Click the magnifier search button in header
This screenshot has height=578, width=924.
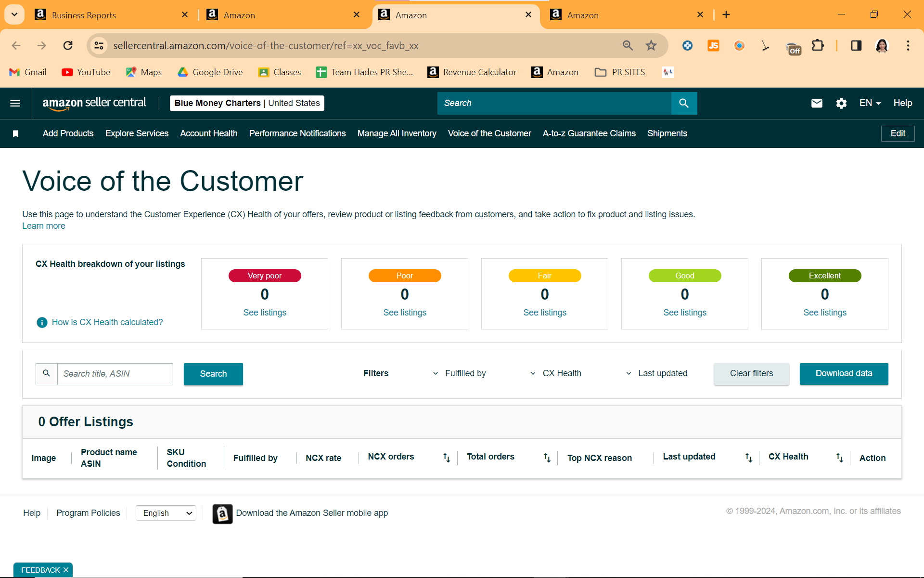pos(684,103)
